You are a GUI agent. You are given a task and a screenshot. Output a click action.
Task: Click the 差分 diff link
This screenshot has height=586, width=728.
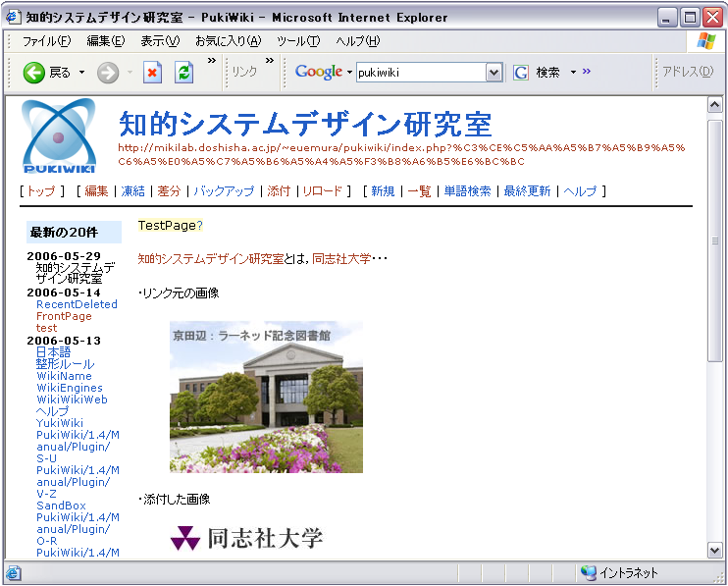pos(169,190)
